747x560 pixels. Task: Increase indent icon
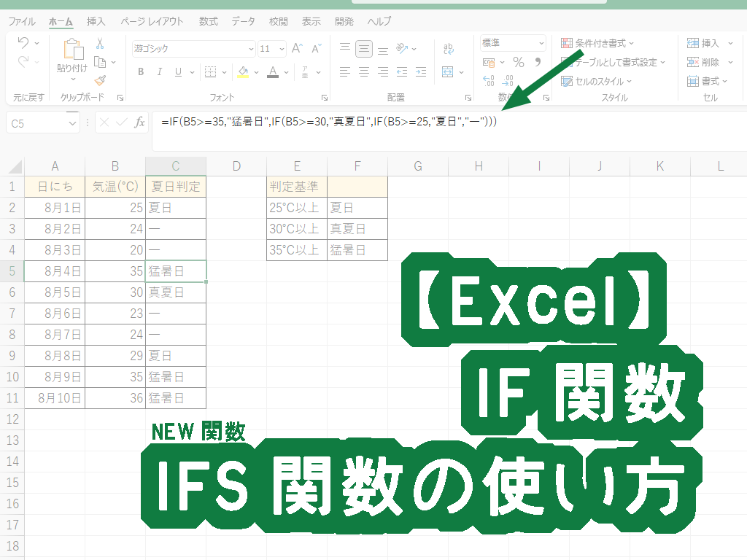421,72
